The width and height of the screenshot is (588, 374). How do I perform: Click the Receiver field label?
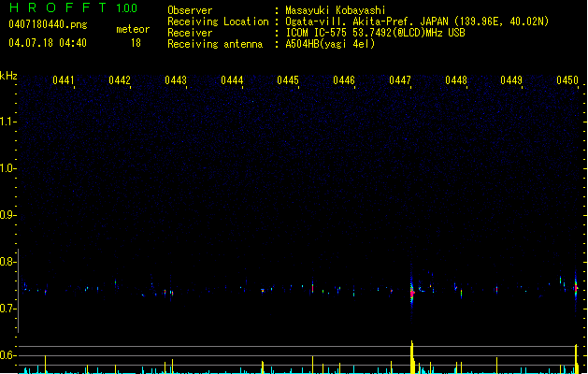click(190, 33)
